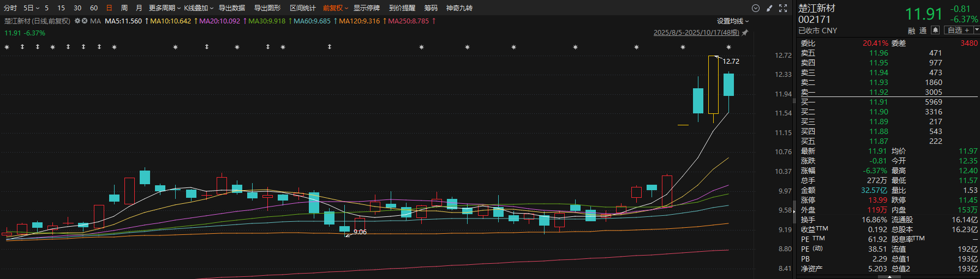This screenshot has height=279, width=980.
Task: Open the 5日 multi-day dropdown
Action: (31, 8)
